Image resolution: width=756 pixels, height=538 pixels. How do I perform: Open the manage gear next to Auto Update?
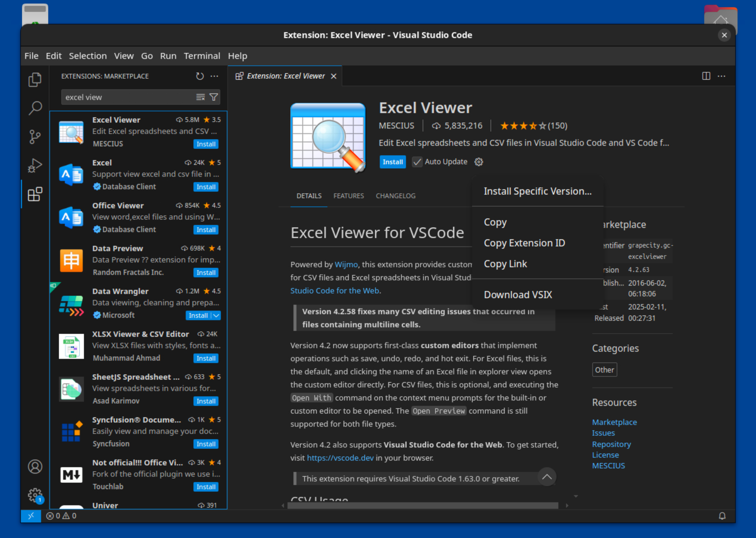[x=479, y=162]
